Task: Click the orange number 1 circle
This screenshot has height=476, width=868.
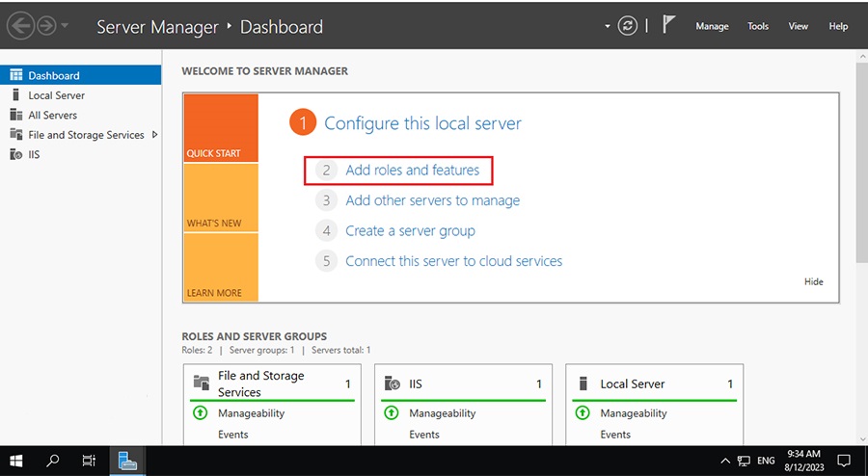Action: point(302,122)
